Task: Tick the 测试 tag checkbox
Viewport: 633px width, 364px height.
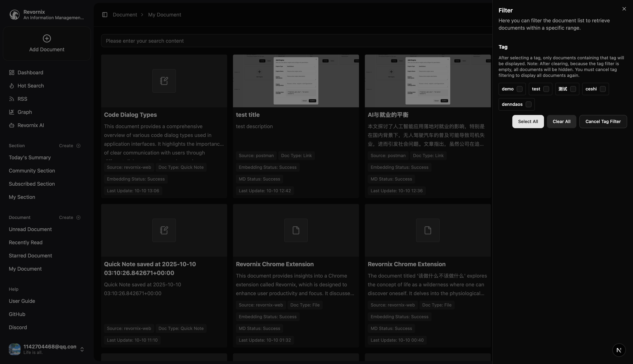Action: [573, 89]
